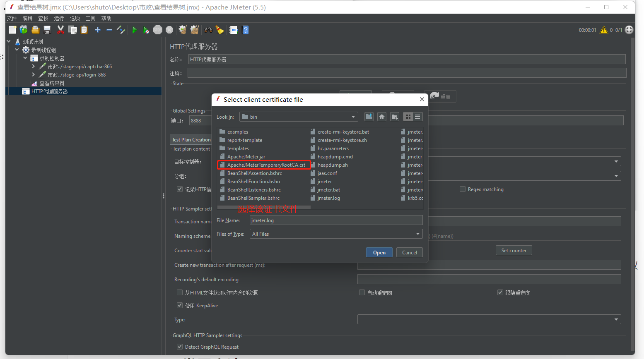Uncheck the 跟随重定向 checkbox

point(500,292)
